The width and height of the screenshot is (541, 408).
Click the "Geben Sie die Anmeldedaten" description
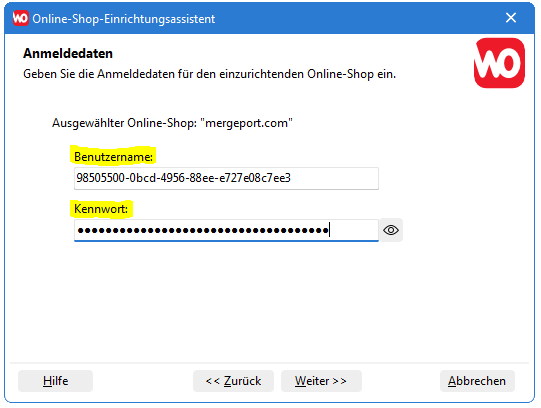pos(209,74)
